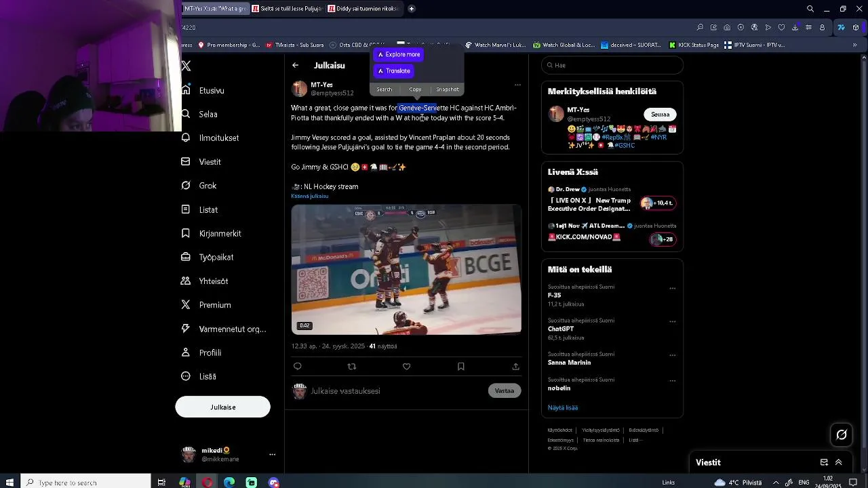This screenshot has width=868, height=488.
Task: Click the Julkaise post button
Action: (x=222, y=407)
